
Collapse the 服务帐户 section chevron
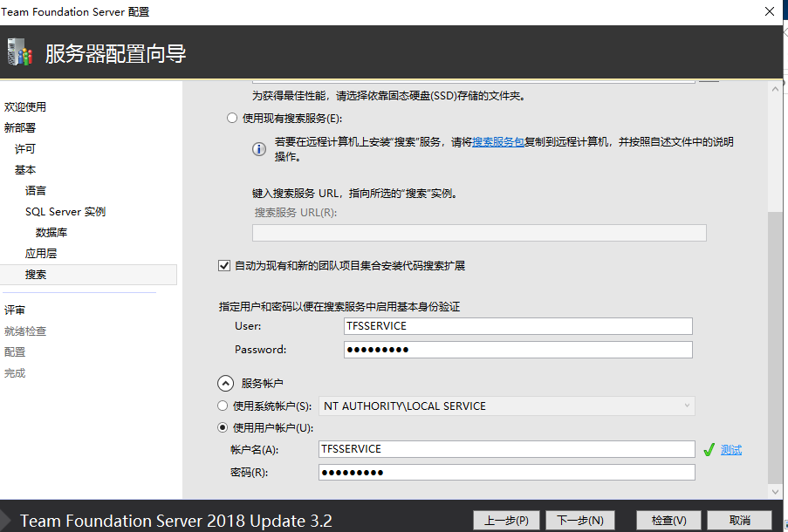pos(226,383)
